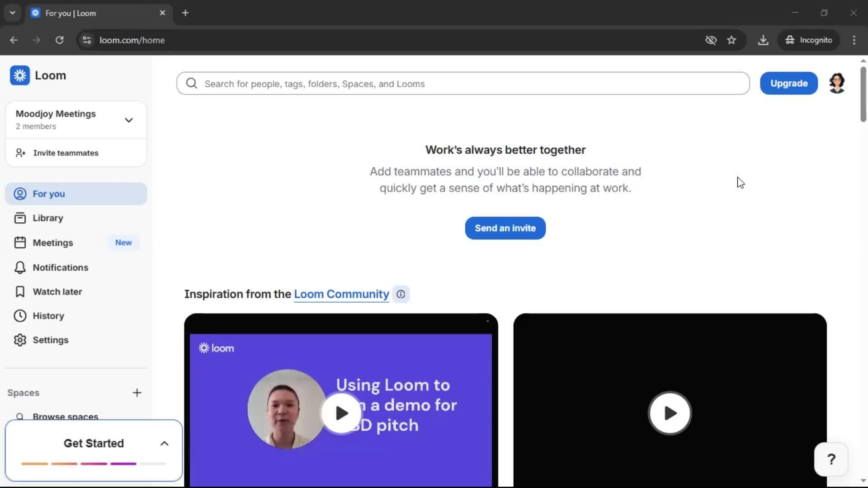Collapse the Get Started panel
This screenshot has width=868, height=488.
[x=165, y=444]
